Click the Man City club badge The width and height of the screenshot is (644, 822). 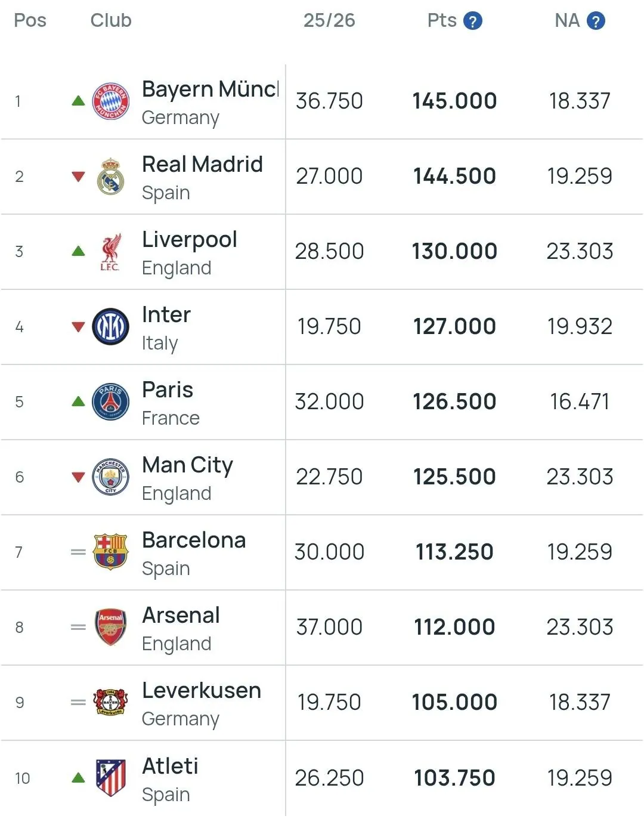click(x=111, y=477)
